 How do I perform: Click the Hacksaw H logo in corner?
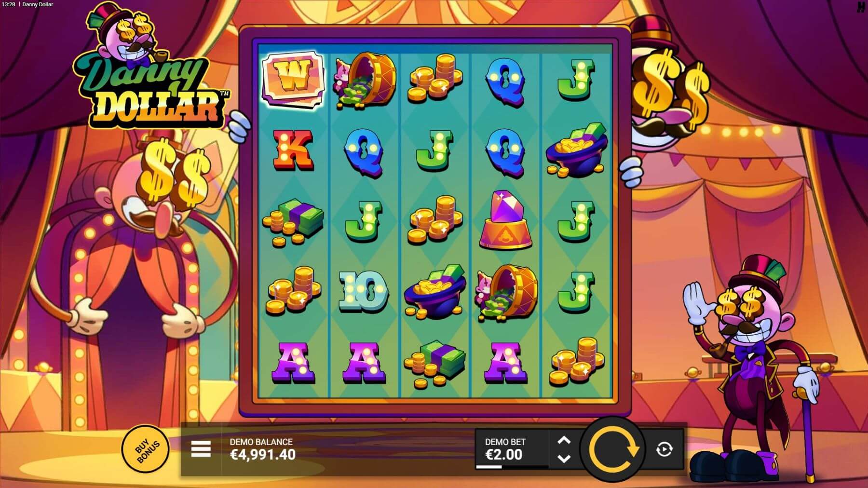[x=862, y=7]
